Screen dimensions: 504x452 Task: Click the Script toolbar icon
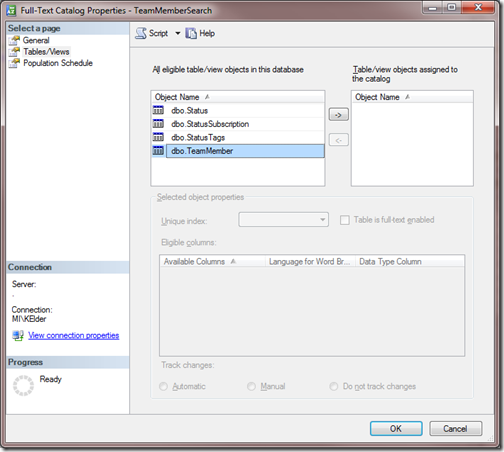[141, 33]
